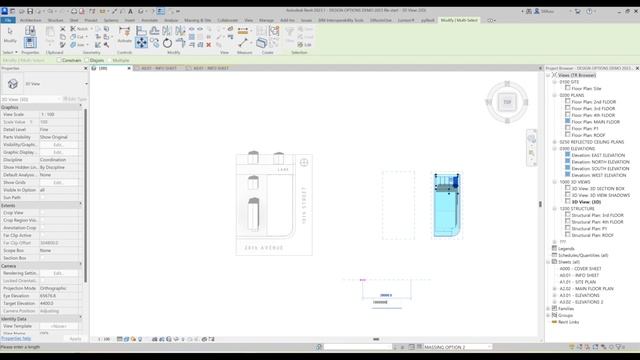Collapse the 0300 ELEVATIONS tree node

tap(555, 149)
